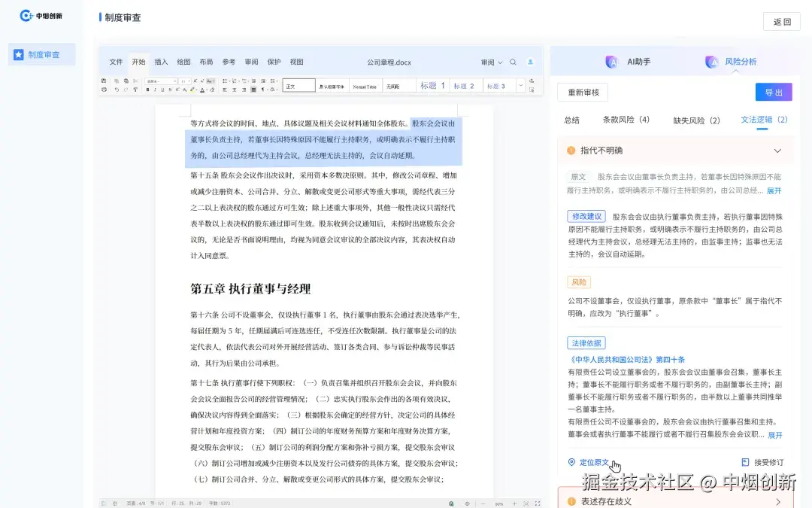Select the format painter icon
Viewport: 812px width, 508px height.
135,90
